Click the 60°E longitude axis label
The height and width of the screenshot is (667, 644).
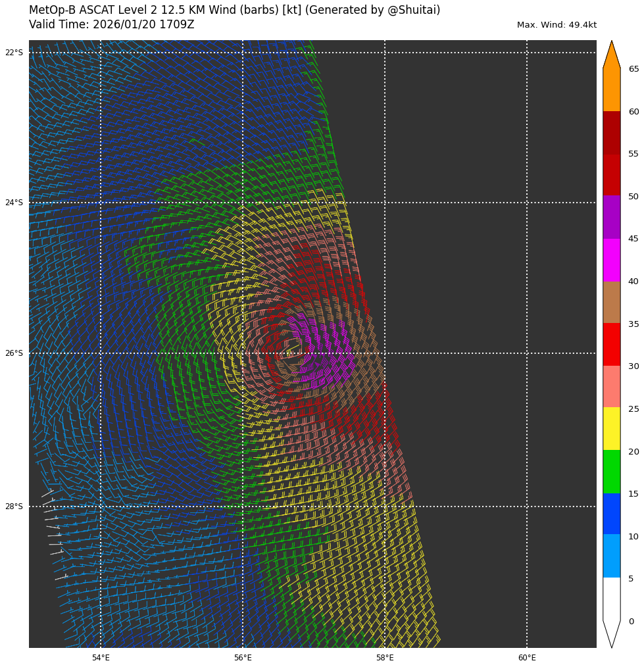[527, 658]
